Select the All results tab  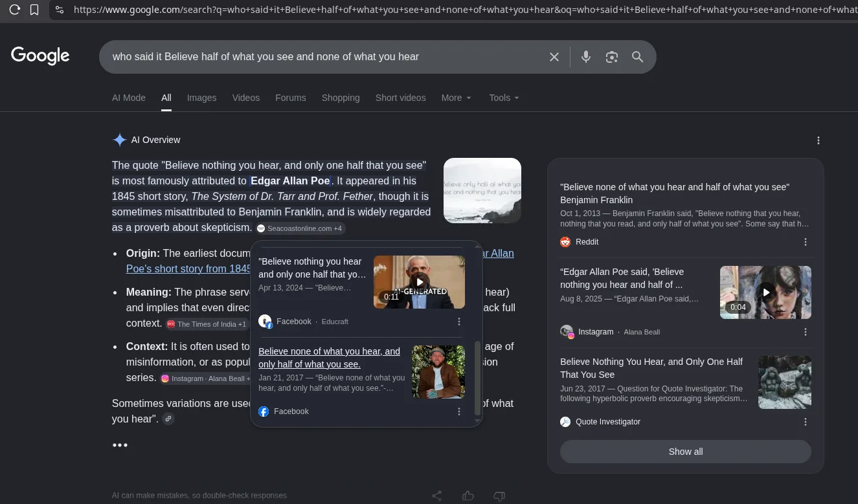click(x=166, y=98)
